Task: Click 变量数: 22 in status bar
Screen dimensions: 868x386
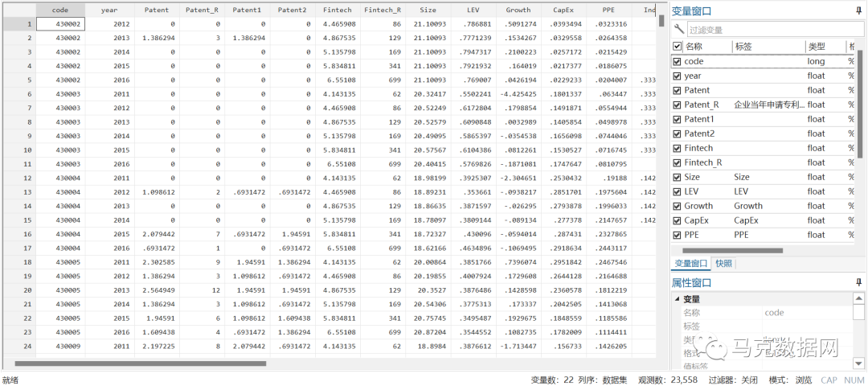Action: coord(552,380)
